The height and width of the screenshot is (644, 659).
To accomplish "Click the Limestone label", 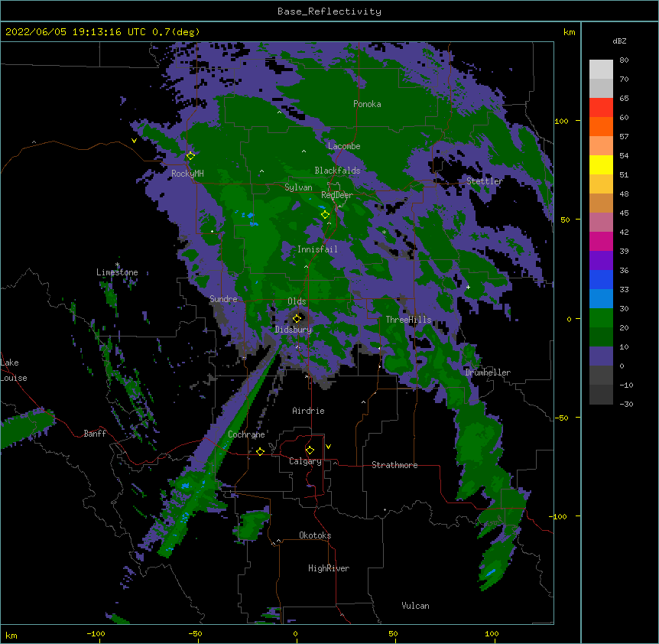I will coord(117,272).
